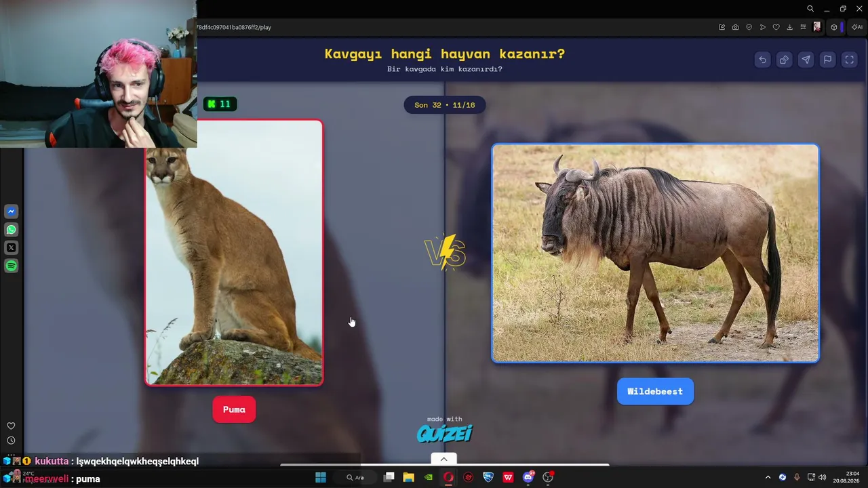Open history clock in browser sidebar

point(11,441)
